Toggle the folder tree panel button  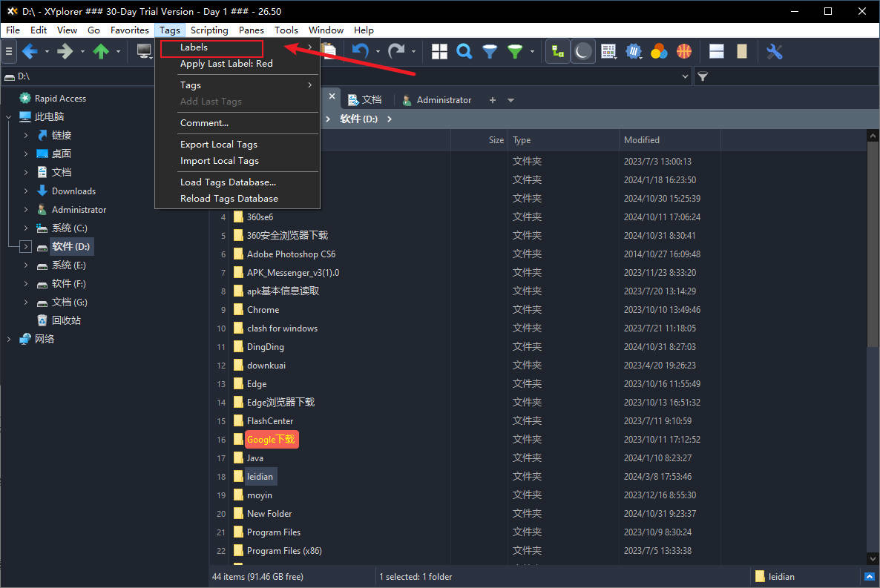557,51
